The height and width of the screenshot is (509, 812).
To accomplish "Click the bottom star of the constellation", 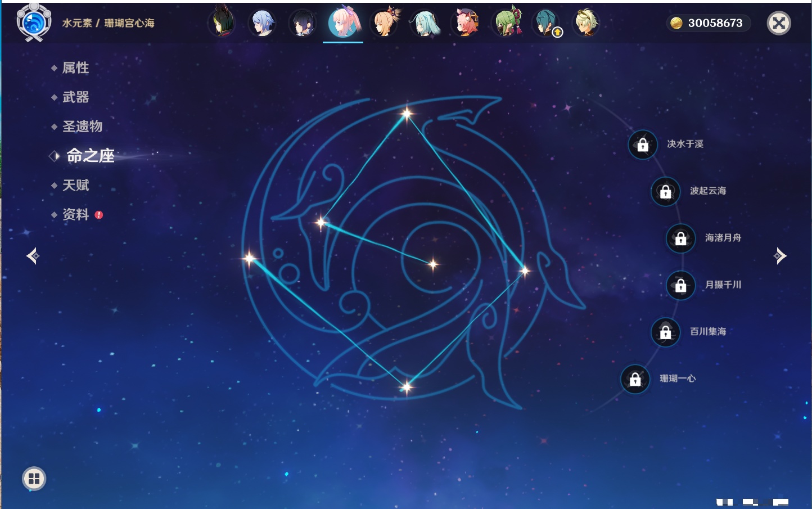I will [407, 386].
